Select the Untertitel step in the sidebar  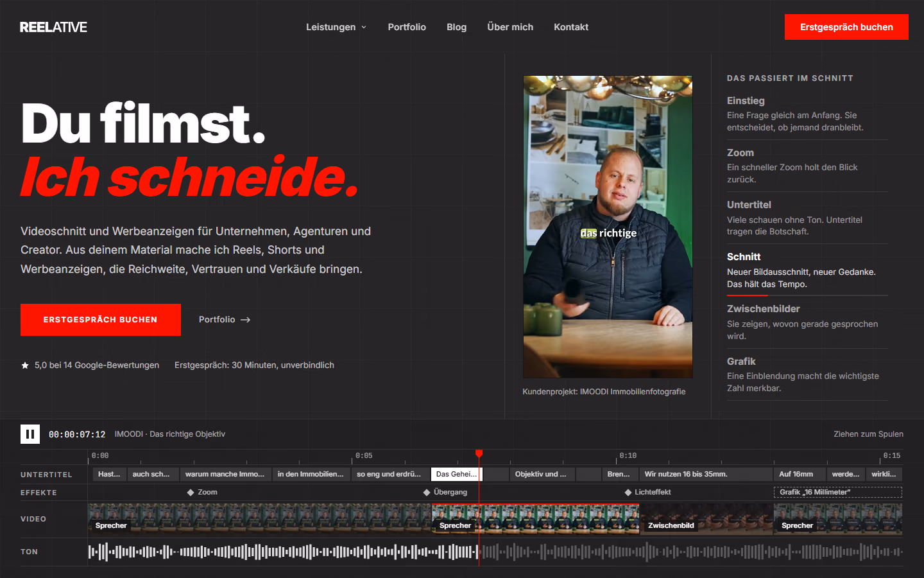pyautogui.click(x=807, y=218)
